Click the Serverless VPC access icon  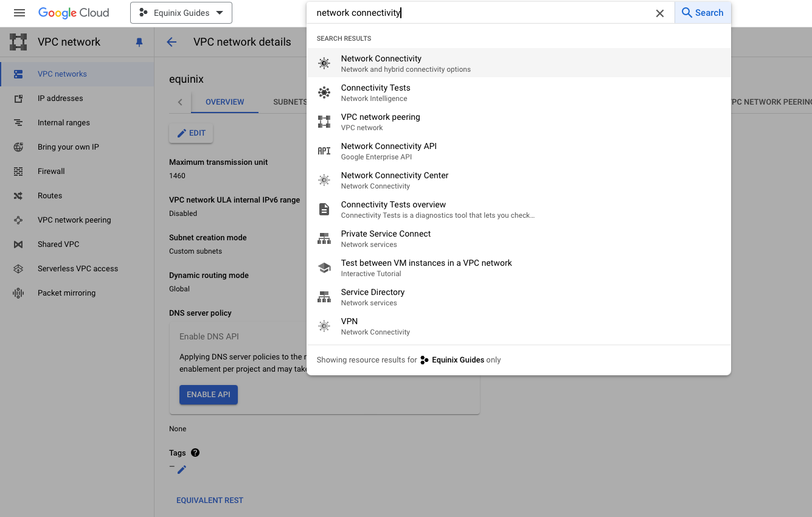18,268
